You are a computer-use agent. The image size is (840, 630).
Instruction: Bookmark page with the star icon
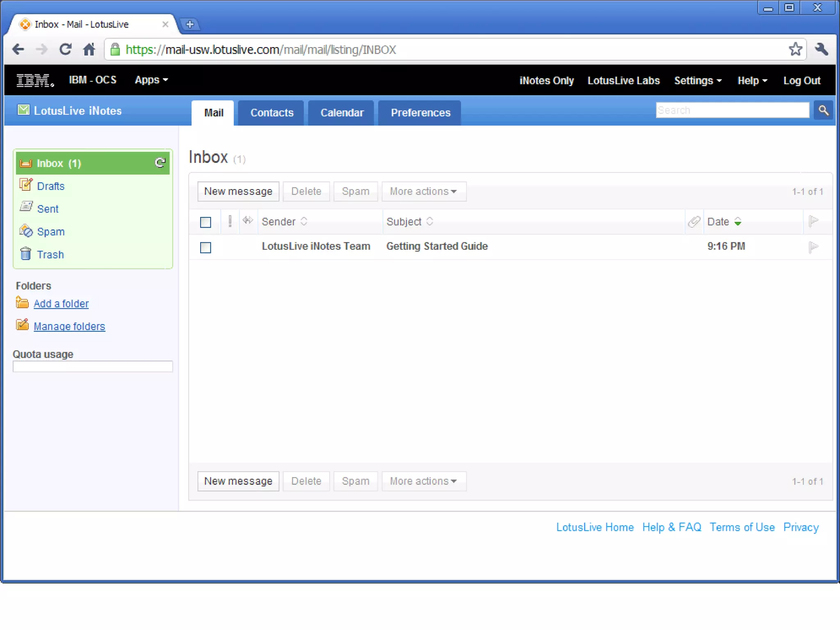tap(795, 49)
